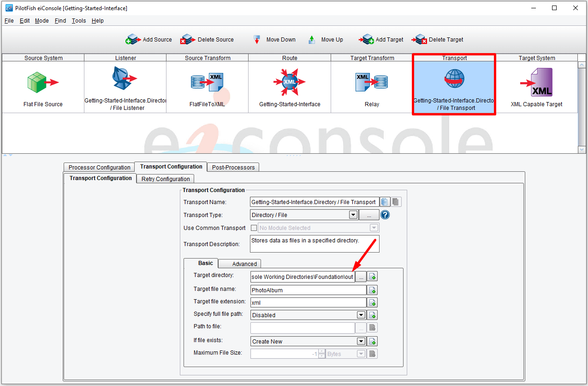The height and width of the screenshot is (386, 588).
Task: Open the No Module Selected dropdown
Action: click(x=374, y=228)
